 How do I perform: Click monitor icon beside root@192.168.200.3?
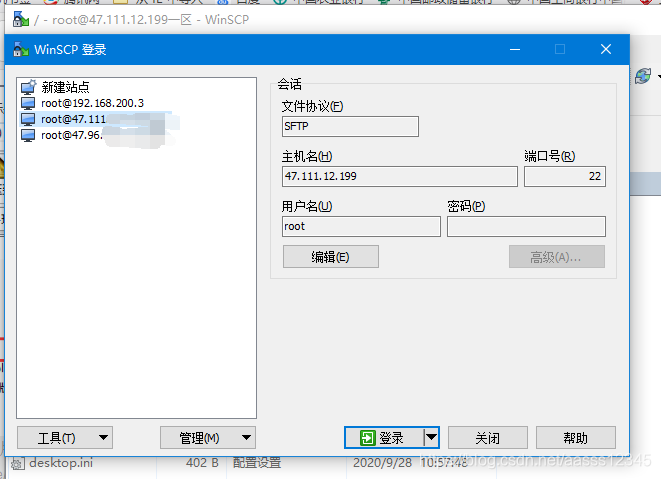[x=28, y=103]
